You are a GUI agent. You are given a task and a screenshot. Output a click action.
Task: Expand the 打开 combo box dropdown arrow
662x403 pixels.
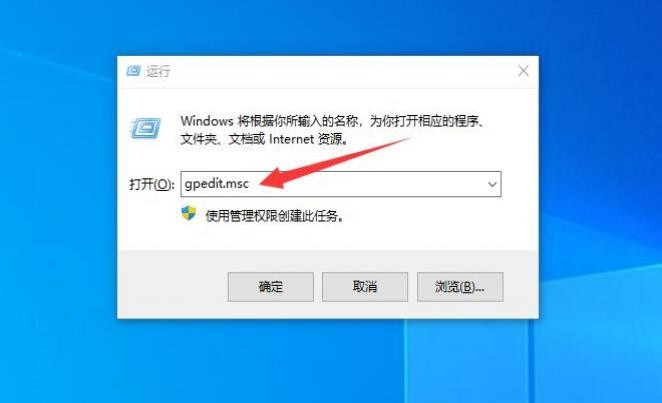(492, 184)
